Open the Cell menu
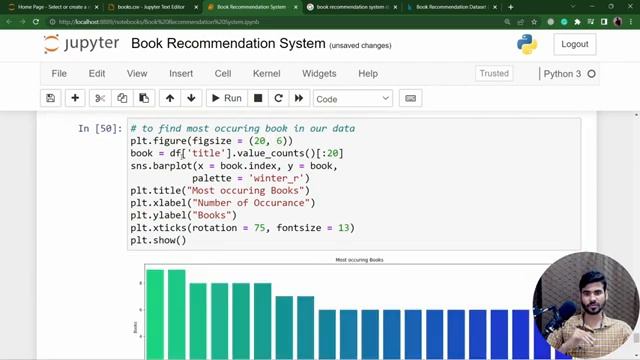640x360 pixels. coord(223,73)
